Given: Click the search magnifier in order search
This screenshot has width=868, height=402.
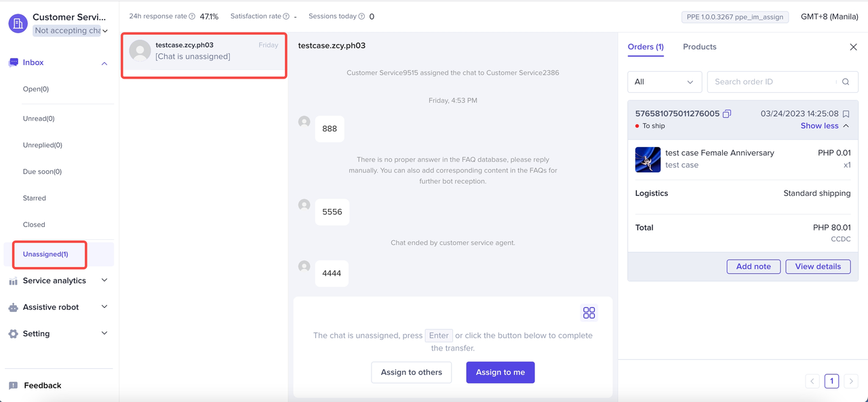Looking at the screenshot, I should [846, 82].
